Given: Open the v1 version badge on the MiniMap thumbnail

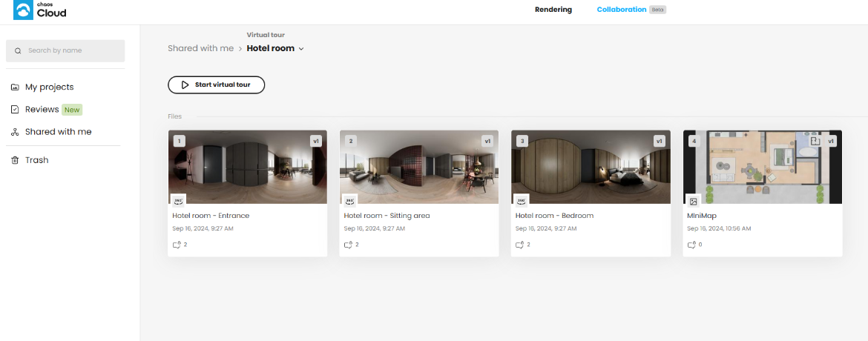Looking at the screenshot, I should coord(831,141).
